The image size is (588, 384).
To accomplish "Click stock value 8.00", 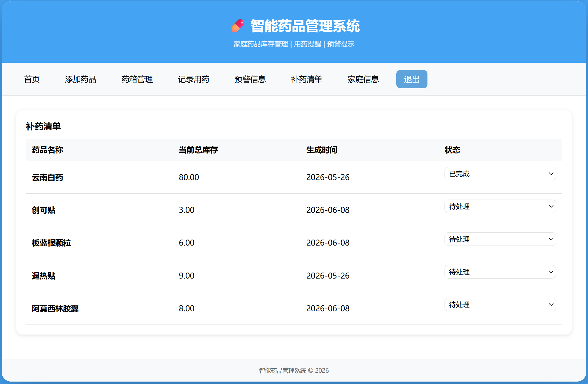I will point(187,309).
